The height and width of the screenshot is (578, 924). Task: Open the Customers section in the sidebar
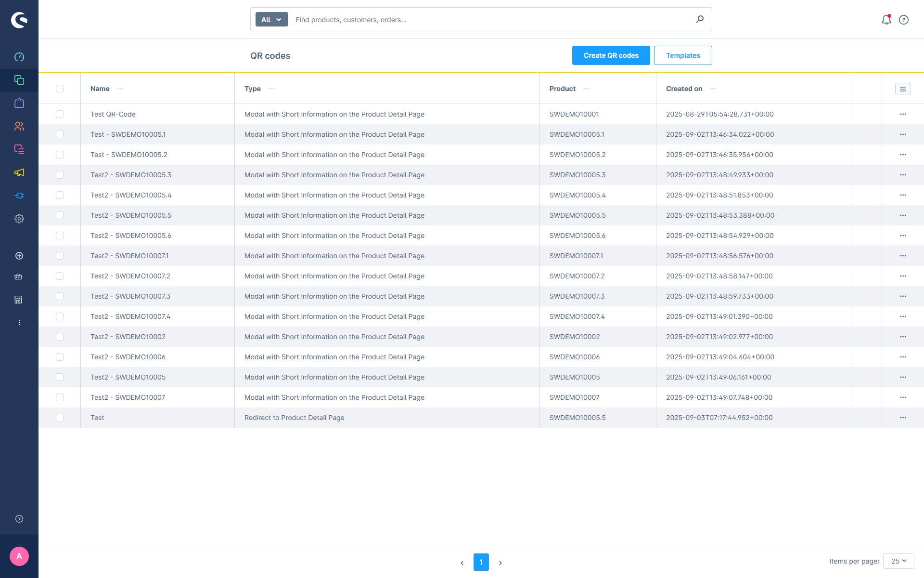(19, 126)
